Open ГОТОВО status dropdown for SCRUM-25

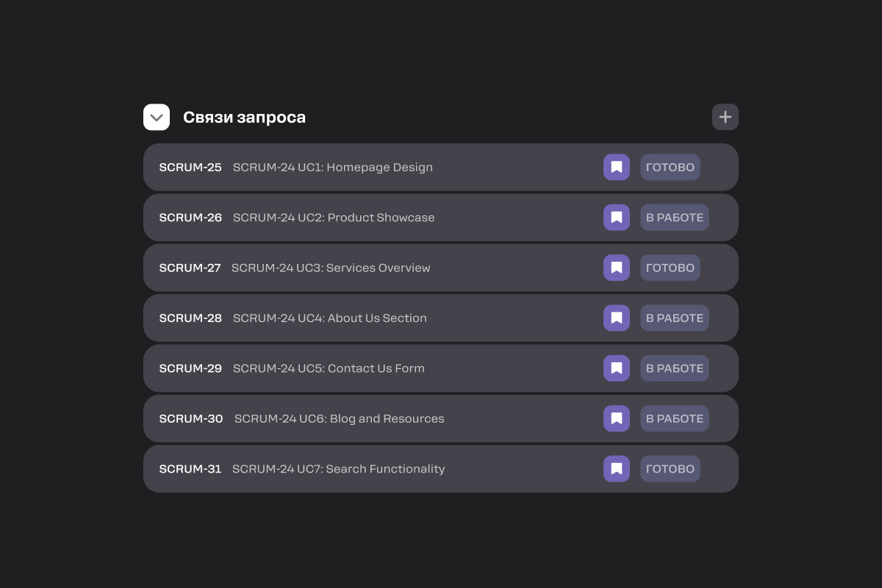(670, 168)
